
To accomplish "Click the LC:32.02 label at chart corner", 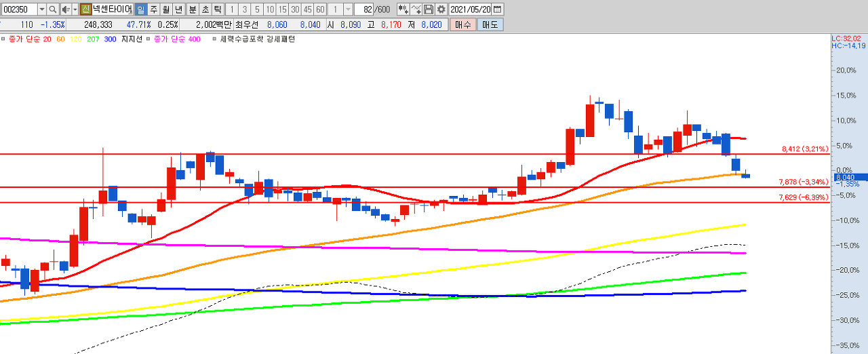I will coord(848,39).
